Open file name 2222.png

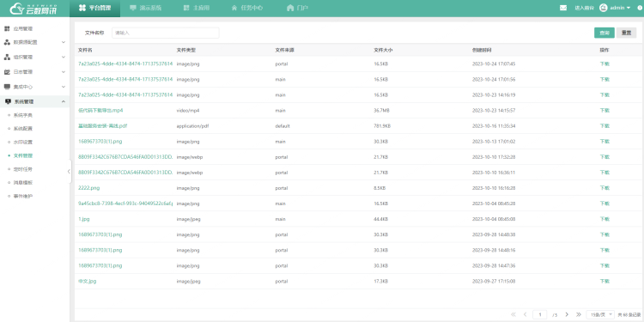tap(88, 188)
